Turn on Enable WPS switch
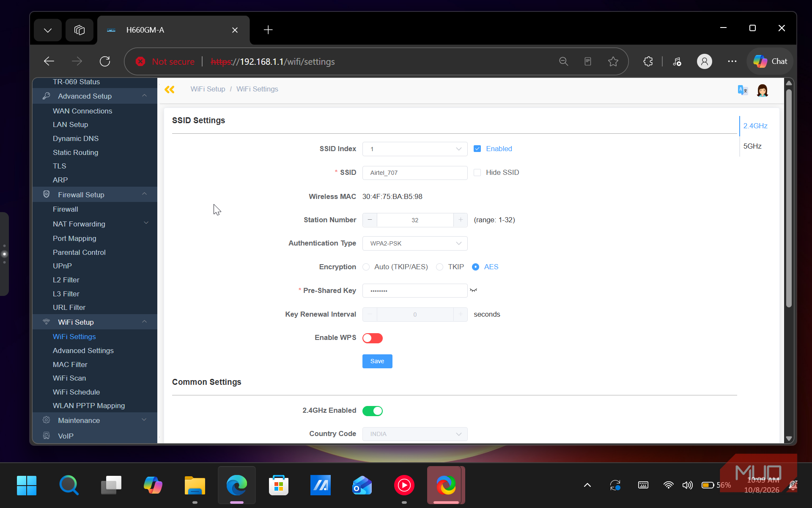 [372, 338]
